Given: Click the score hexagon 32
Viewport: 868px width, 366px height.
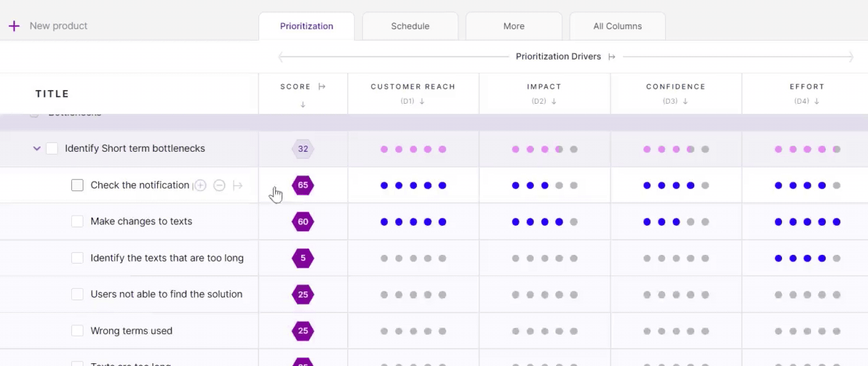Looking at the screenshot, I should click(x=303, y=149).
